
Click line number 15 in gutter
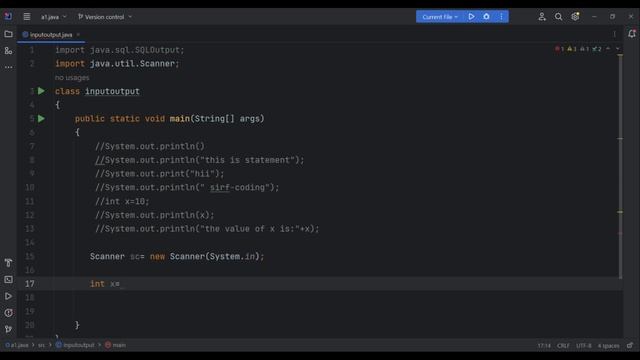pyautogui.click(x=30, y=256)
